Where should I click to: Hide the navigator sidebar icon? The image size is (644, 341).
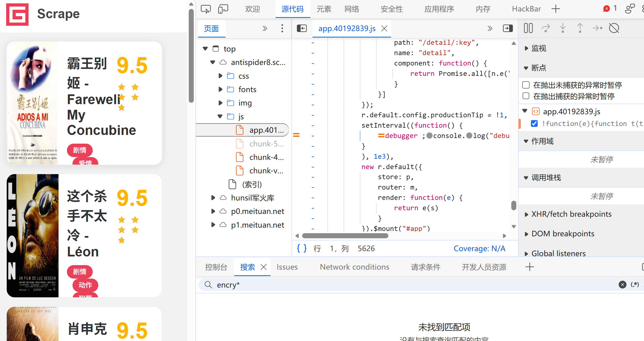[x=302, y=28]
